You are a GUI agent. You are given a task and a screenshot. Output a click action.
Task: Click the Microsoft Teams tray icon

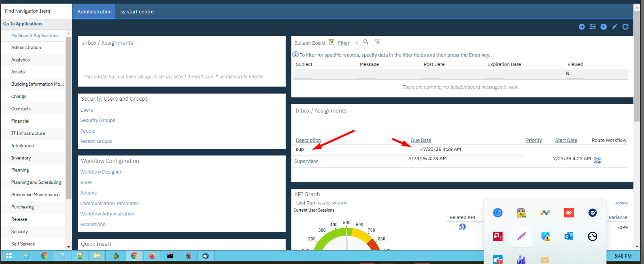click(x=522, y=260)
